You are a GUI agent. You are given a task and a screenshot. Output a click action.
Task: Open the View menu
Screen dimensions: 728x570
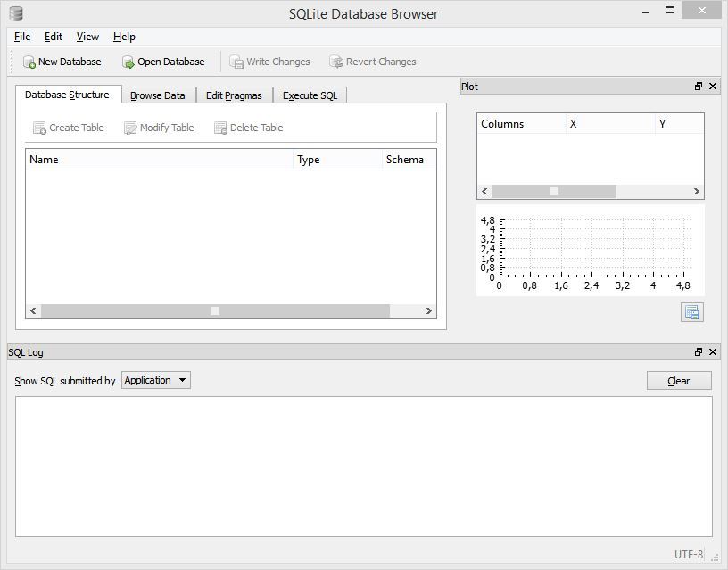[87, 37]
